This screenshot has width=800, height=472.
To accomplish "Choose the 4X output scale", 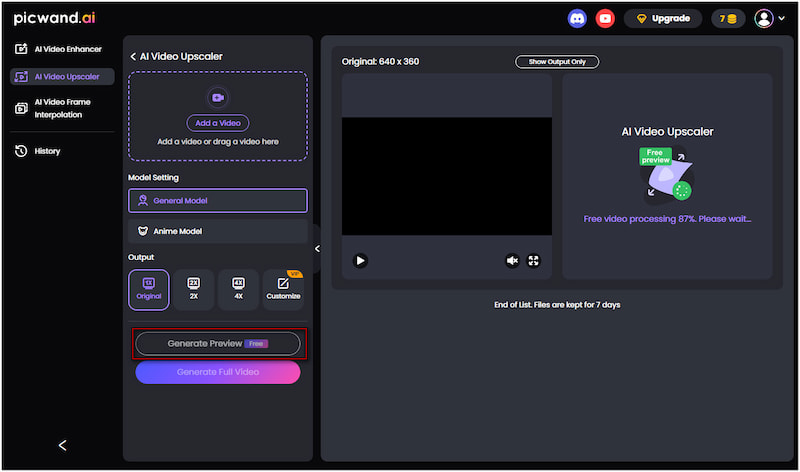I will [238, 290].
